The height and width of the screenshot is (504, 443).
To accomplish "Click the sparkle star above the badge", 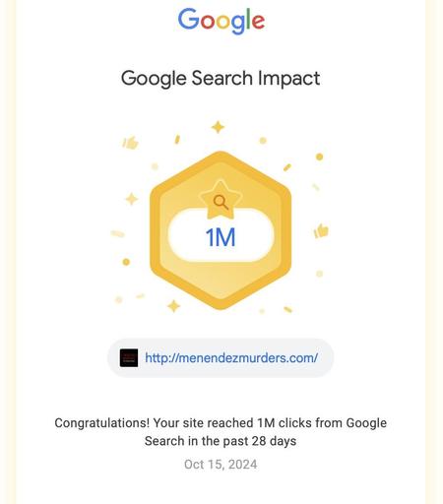I will [218, 127].
